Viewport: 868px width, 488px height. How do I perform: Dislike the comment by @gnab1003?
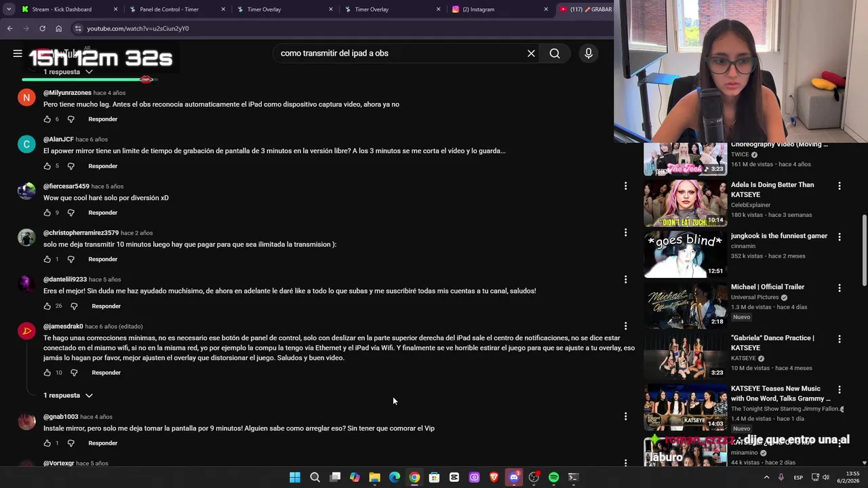[x=71, y=443]
